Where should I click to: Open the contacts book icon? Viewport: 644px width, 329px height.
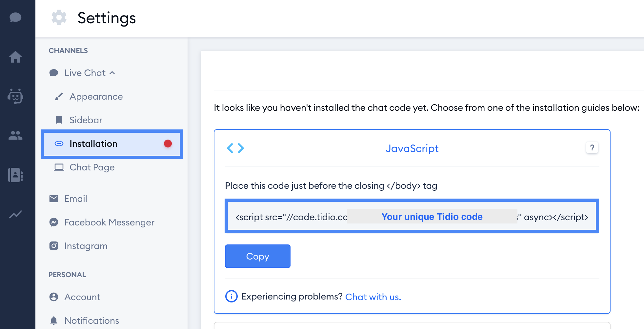(x=15, y=175)
